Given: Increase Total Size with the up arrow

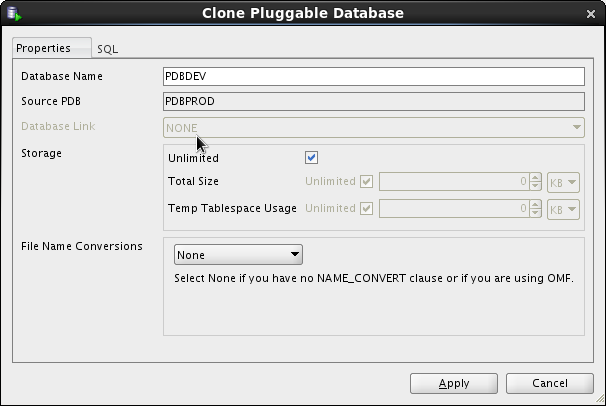Looking at the screenshot, I should (x=535, y=178).
